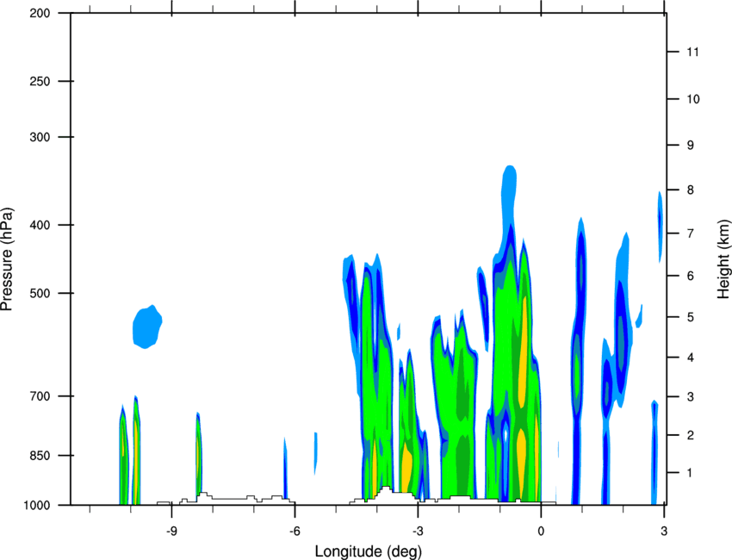Click the 8 km height label
This screenshot has width=732, height=560.
click(690, 190)
